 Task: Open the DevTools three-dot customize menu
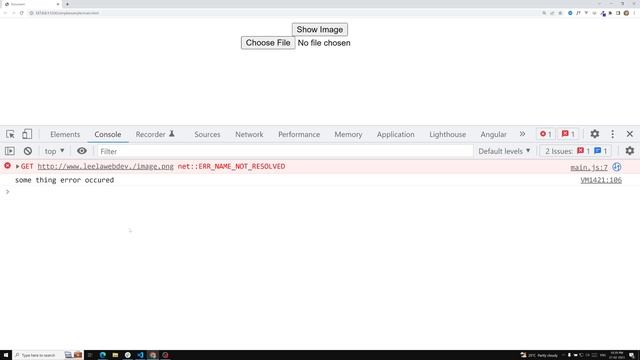pyautogui.click(x=613, y=134)
